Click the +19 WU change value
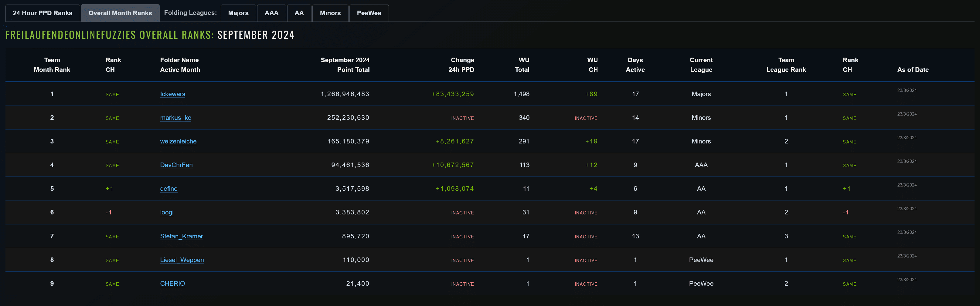 [592, 141]
